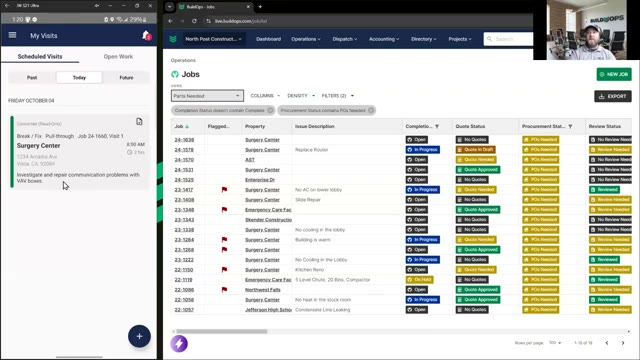Image resolution: width=640 pixels, height=360 pixels.
Task: Click the BuildOps search field
Action: pos(509,39)
